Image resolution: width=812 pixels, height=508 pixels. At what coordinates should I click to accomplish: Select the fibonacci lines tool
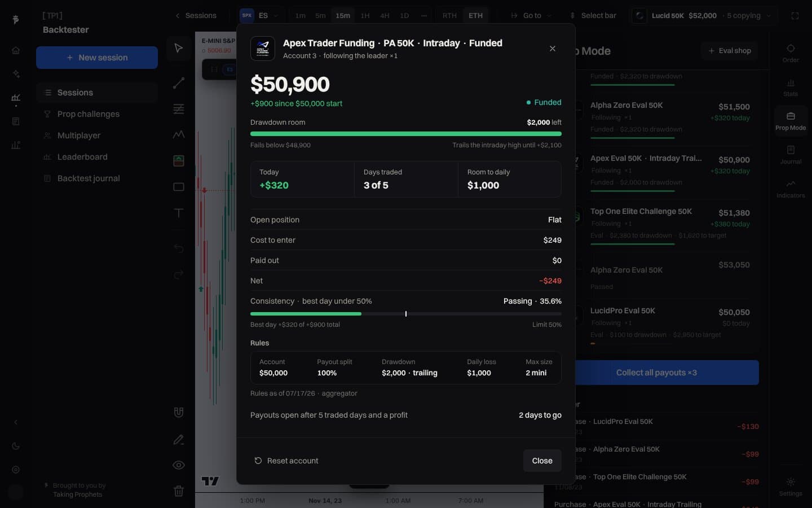click(179, 109)
